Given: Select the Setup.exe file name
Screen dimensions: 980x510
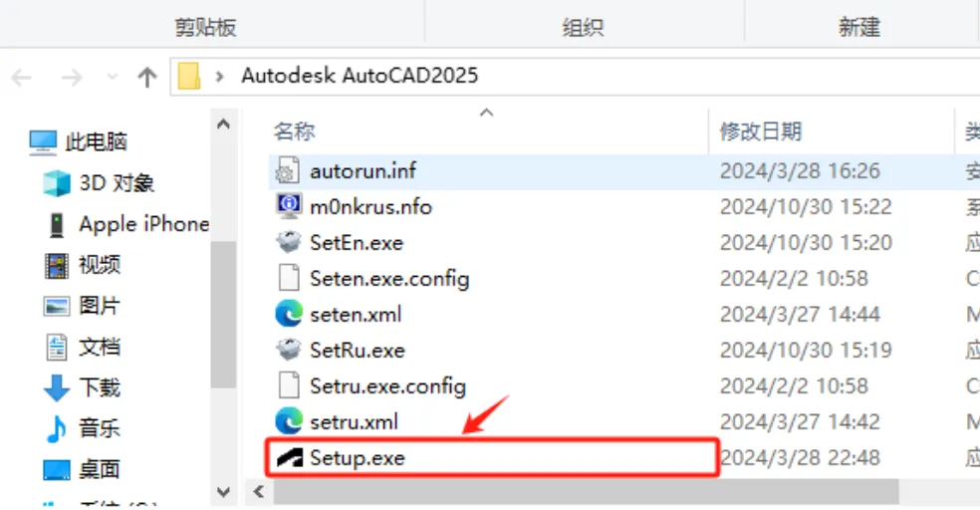Looking at the screenshot, I should pos(358,458).
